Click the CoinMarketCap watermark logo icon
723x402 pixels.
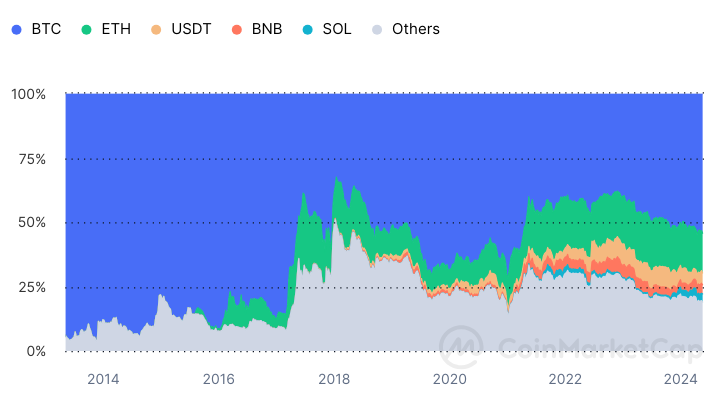pos(461,347)
